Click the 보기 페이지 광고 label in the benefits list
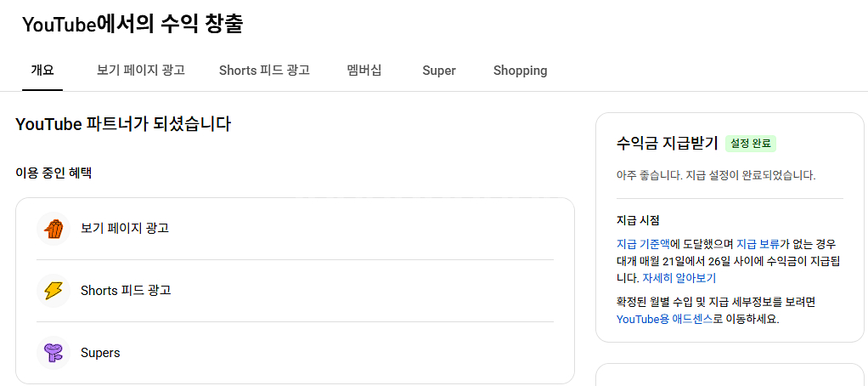868x386 pixels. [125, 229]
